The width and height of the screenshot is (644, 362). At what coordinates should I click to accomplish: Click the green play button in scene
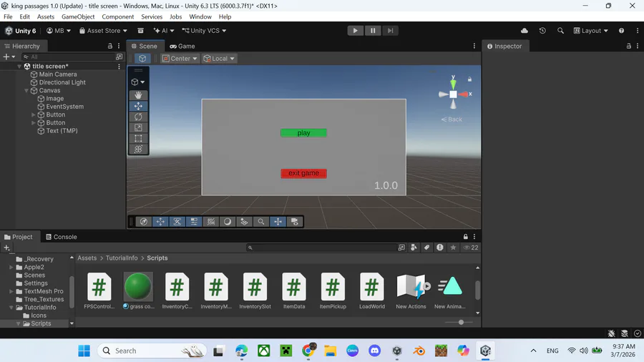[x=303, y=133]
